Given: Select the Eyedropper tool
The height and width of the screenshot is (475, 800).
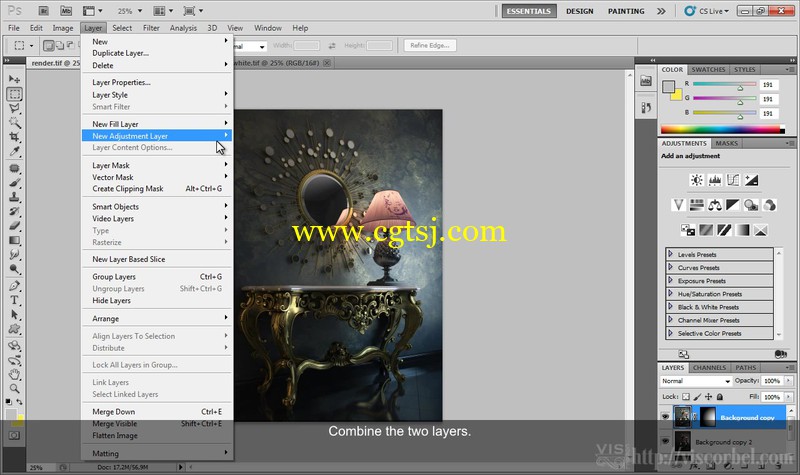Looking at the screenshot, I should (14, 151).
